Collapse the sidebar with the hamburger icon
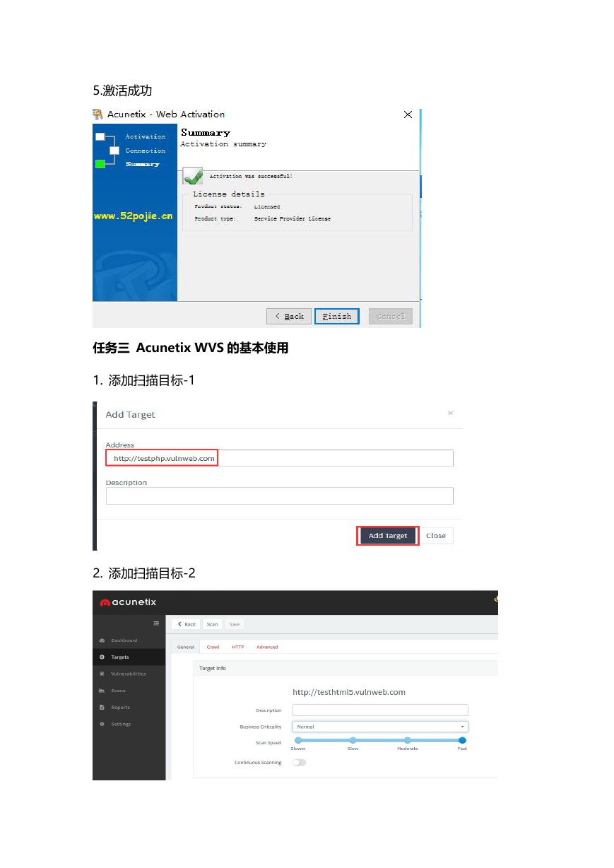614x868 pixels. pos(156,623)
